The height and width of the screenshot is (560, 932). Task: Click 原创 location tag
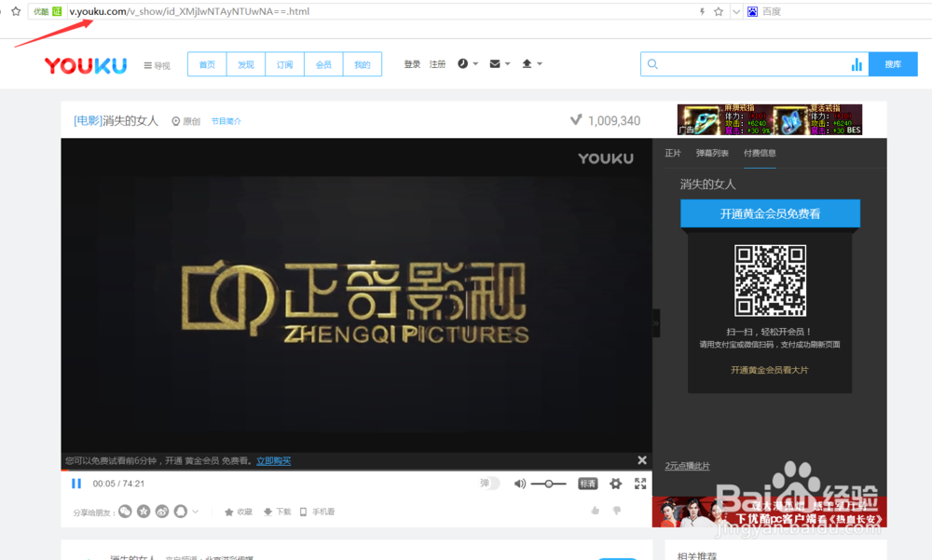pyautogui.click(x=186, y=121)
